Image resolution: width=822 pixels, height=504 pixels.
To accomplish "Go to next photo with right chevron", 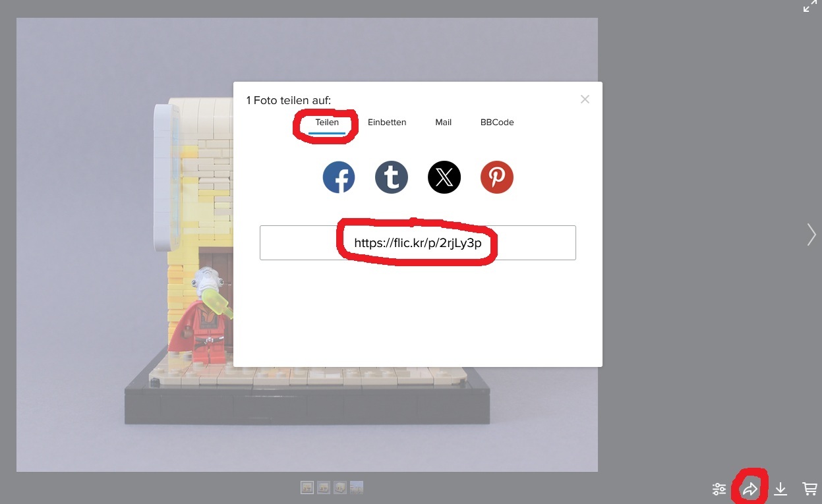I will (x=811, y=235).
